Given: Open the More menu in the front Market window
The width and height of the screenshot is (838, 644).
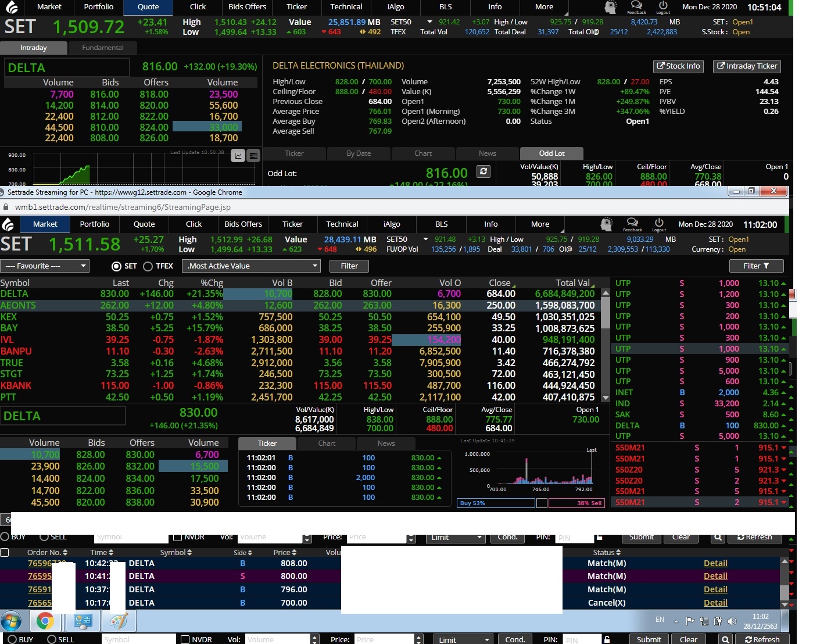Looking at the screenshot, I should coord(540,224).
